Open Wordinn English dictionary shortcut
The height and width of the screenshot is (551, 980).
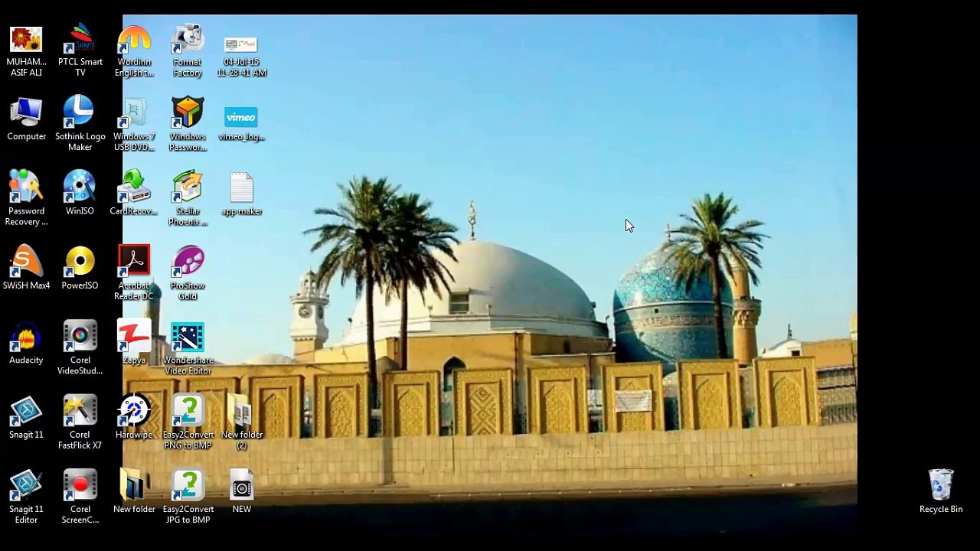tap(134, 51)
